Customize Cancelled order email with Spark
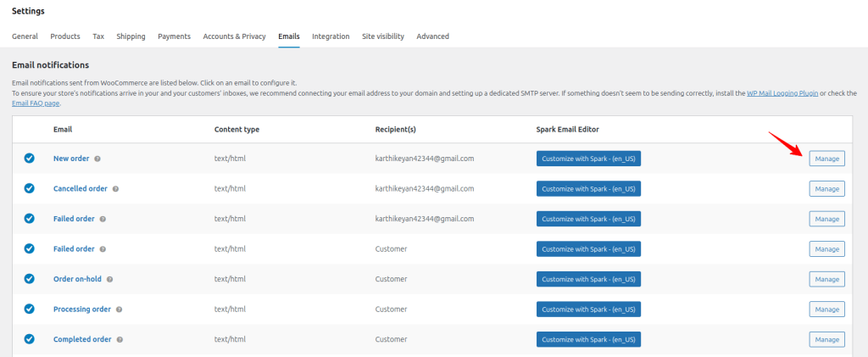Viewport: 868px width, 357px height. 588,189
